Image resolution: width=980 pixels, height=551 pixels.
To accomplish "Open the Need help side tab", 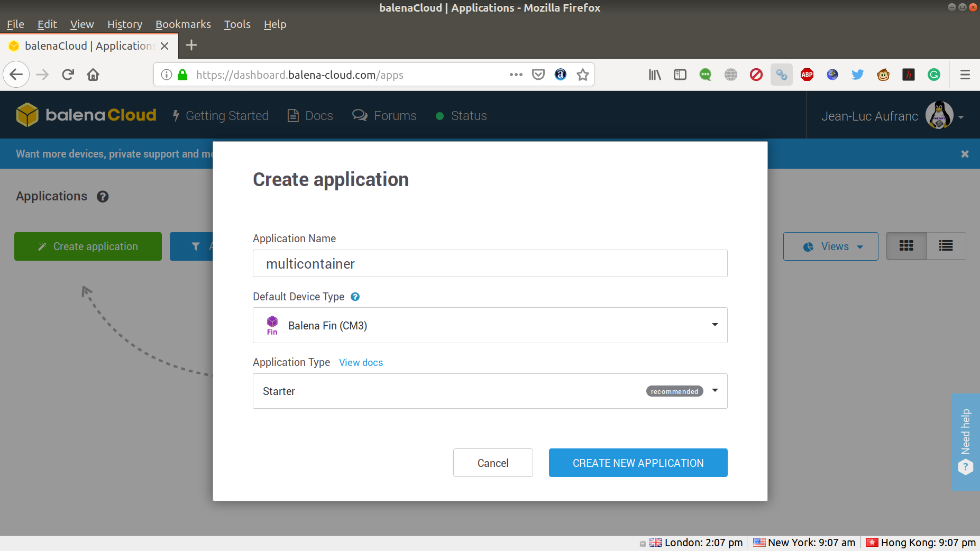I will tap(965, 442).
